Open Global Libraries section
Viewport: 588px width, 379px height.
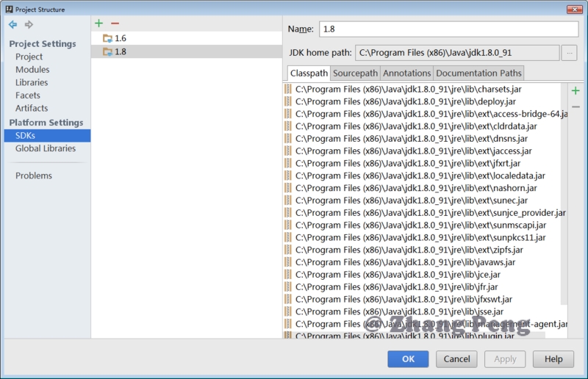[46, 148]
